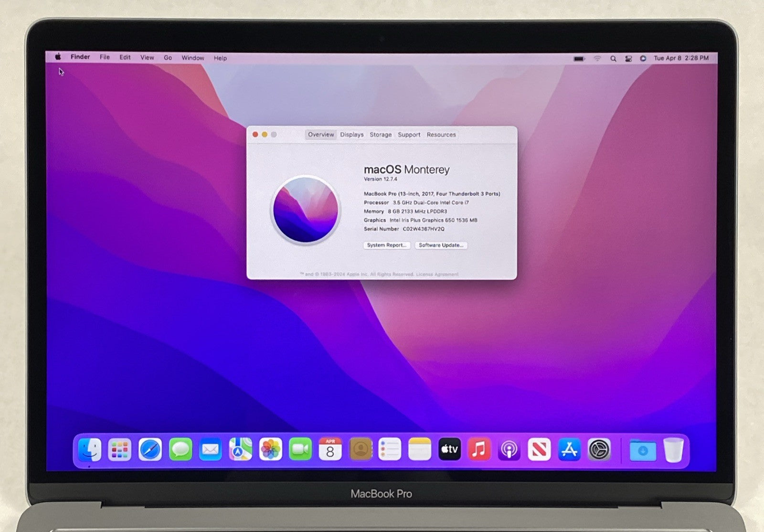Open the Downloads folder stack
The width and height of the screenshot is (764, 532).
[643, 450]
